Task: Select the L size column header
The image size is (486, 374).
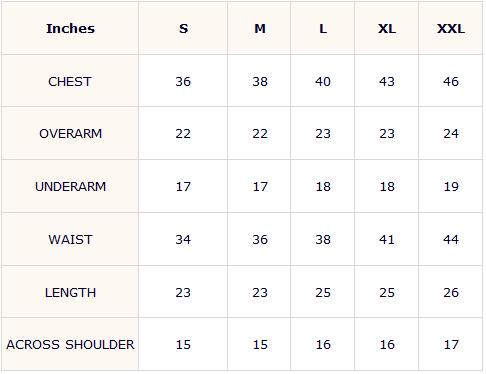Action: (x=323, y=29)
